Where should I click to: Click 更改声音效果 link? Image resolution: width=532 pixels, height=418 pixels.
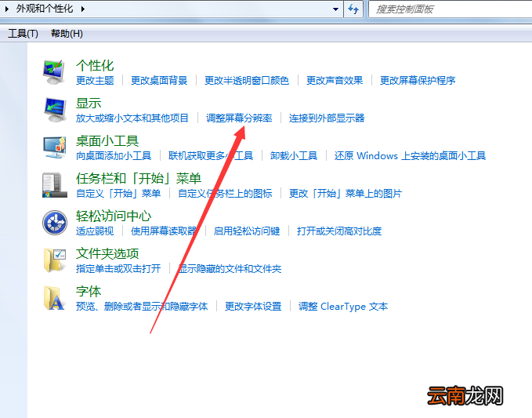click(x=335, y=81)
